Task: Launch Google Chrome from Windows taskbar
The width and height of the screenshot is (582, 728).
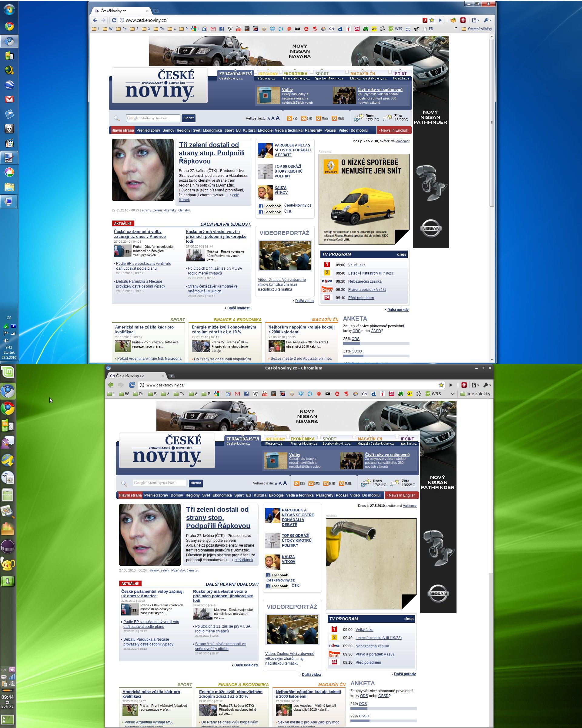Action: 9,26
